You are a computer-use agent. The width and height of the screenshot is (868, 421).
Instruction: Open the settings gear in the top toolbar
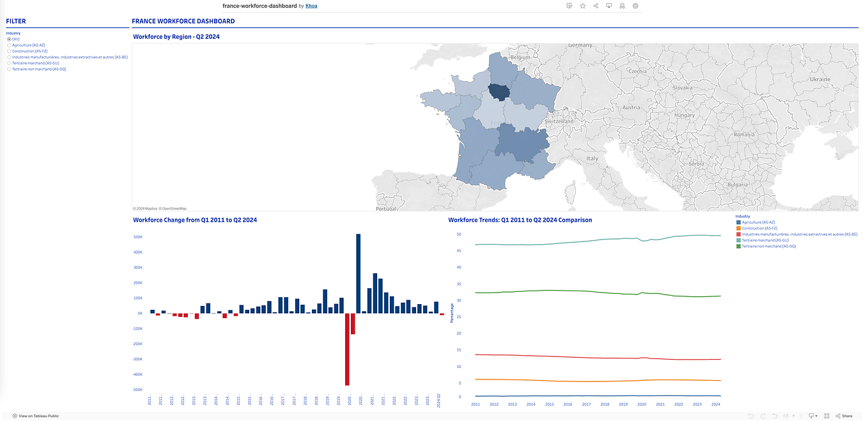point(635,6)
